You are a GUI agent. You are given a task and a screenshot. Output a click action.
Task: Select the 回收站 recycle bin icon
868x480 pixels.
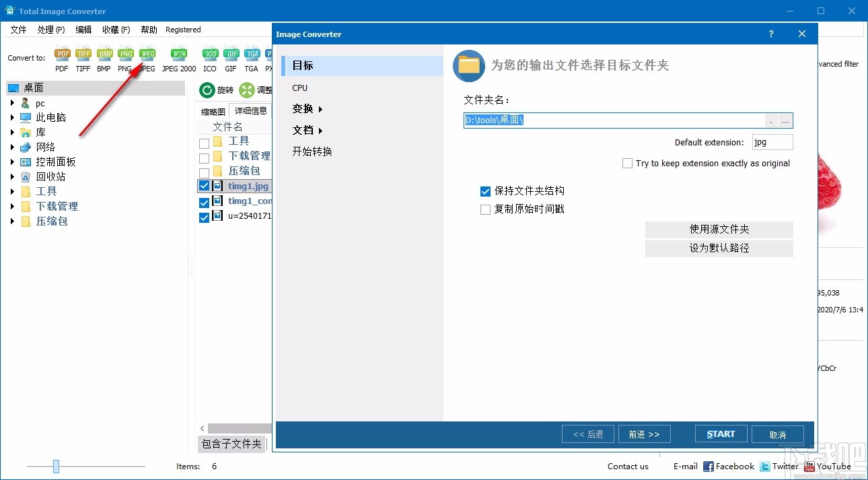[x=26, y=176]
